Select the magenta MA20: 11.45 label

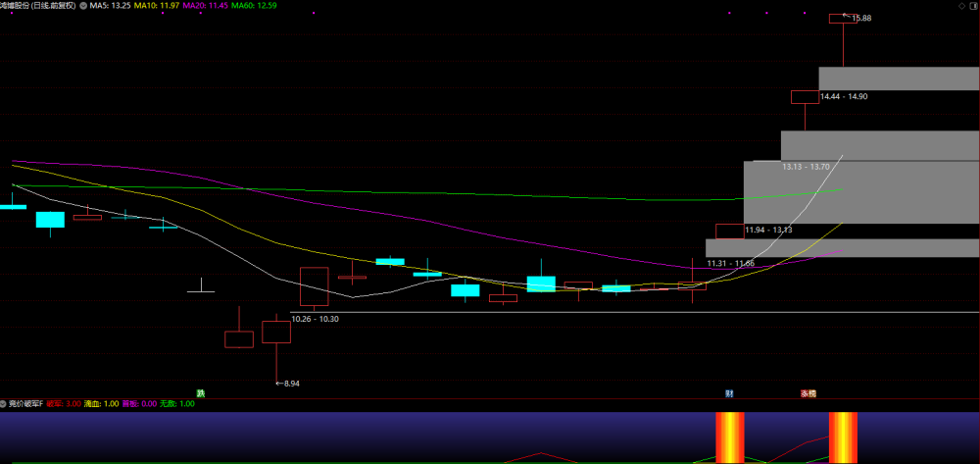coord(205,6)
